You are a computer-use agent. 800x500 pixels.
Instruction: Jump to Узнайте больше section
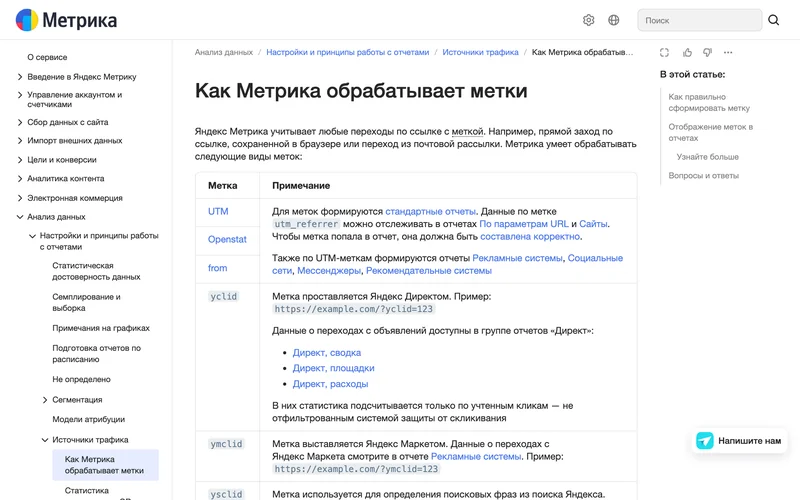[x=707, y=157]
